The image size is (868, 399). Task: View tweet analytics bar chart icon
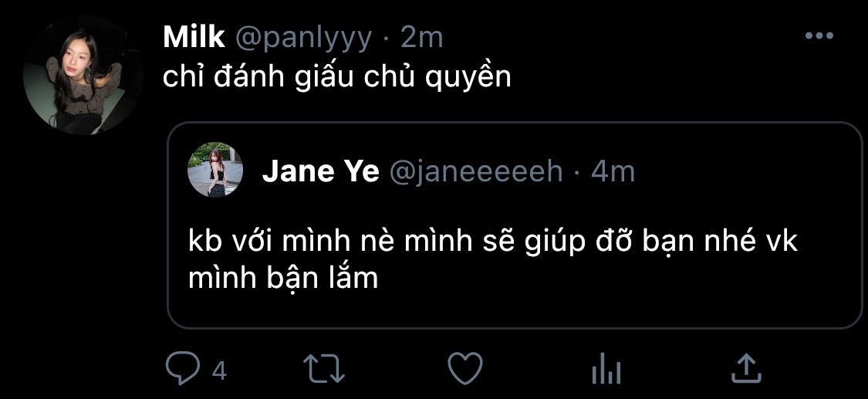[x=606, y=370]
